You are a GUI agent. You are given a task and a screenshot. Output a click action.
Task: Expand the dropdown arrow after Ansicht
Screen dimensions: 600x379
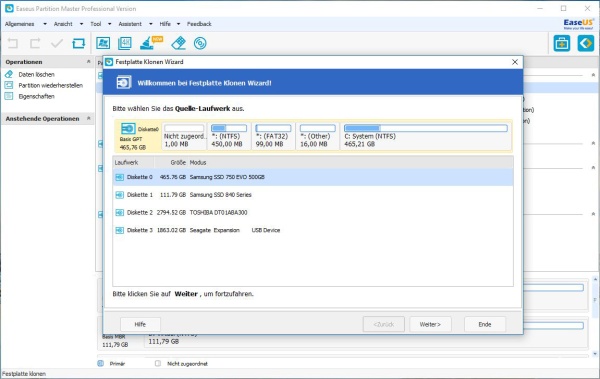(x=81, y=24)
